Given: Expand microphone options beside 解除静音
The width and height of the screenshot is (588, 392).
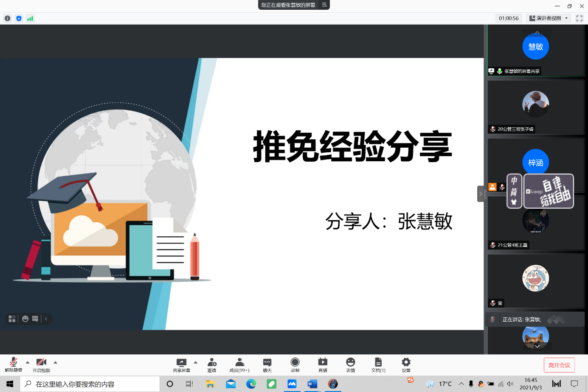Looking at the screenshot, I should pyautogui.click(x=28, y=363).
